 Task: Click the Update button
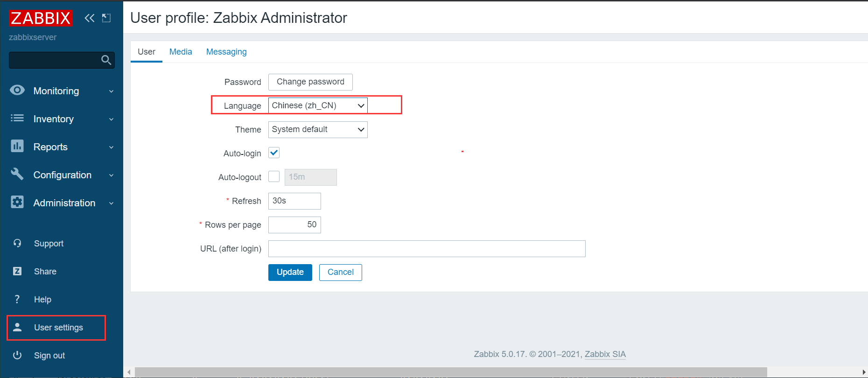pos(290,272)
